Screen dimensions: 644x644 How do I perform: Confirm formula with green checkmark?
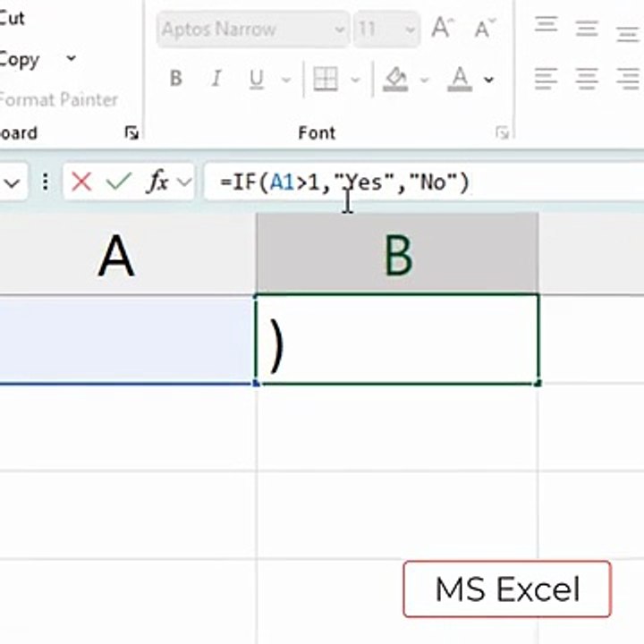(x=119, y=181)
